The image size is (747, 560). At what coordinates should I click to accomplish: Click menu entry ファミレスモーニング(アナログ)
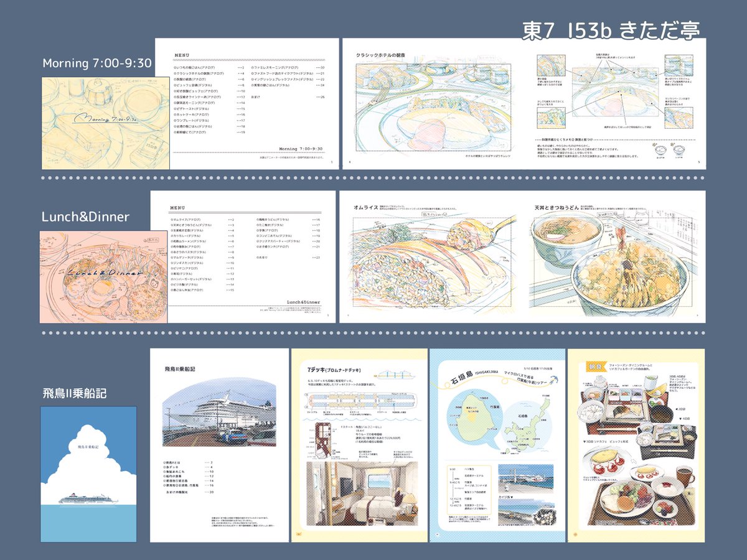275,67
